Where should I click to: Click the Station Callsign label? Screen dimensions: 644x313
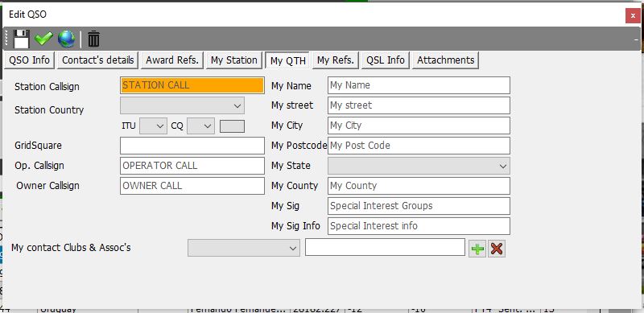tap(47, 87)
